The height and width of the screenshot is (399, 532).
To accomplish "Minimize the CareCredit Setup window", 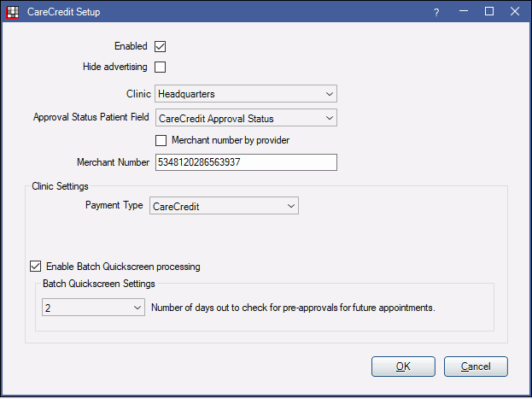I will tap(464, 12).
